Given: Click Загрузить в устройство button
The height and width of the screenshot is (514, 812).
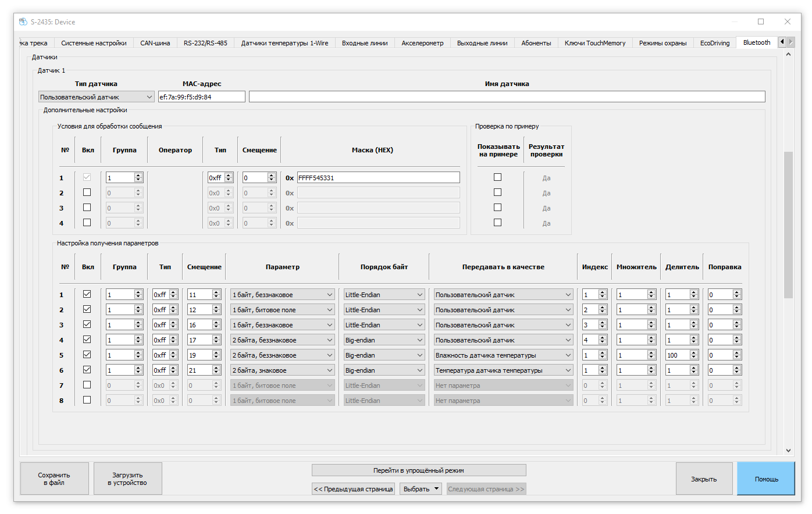Looking at the screenshot, I should pyautogui.click(x=129, y=479).
